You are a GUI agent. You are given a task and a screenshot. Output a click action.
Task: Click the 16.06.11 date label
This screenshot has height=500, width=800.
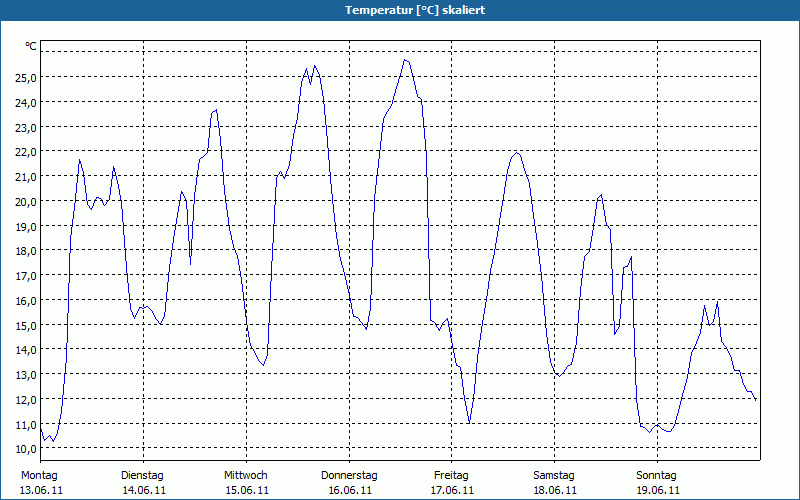point(350,490)
